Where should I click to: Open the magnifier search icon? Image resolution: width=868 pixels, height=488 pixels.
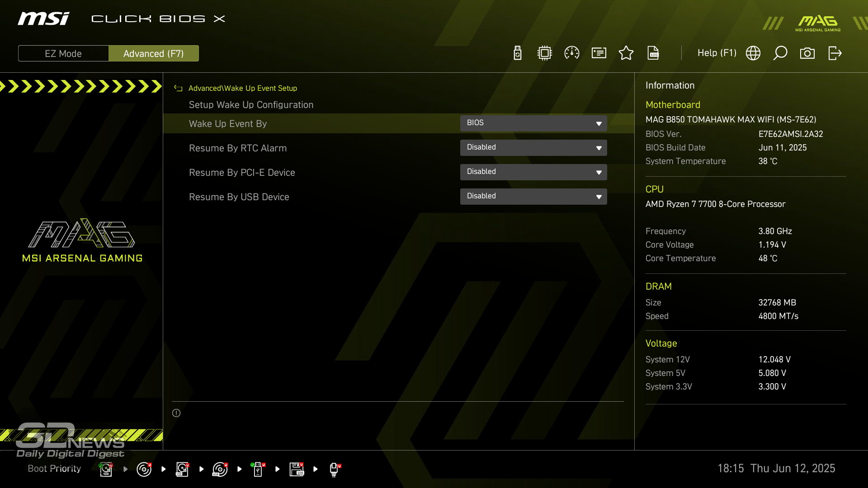pyautogui.click(x=780, y=53)
